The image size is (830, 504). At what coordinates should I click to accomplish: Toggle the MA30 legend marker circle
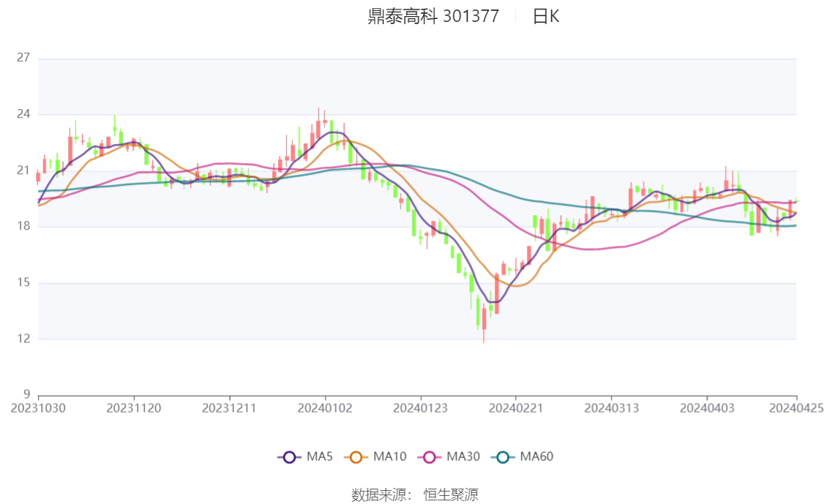(430, 457)
